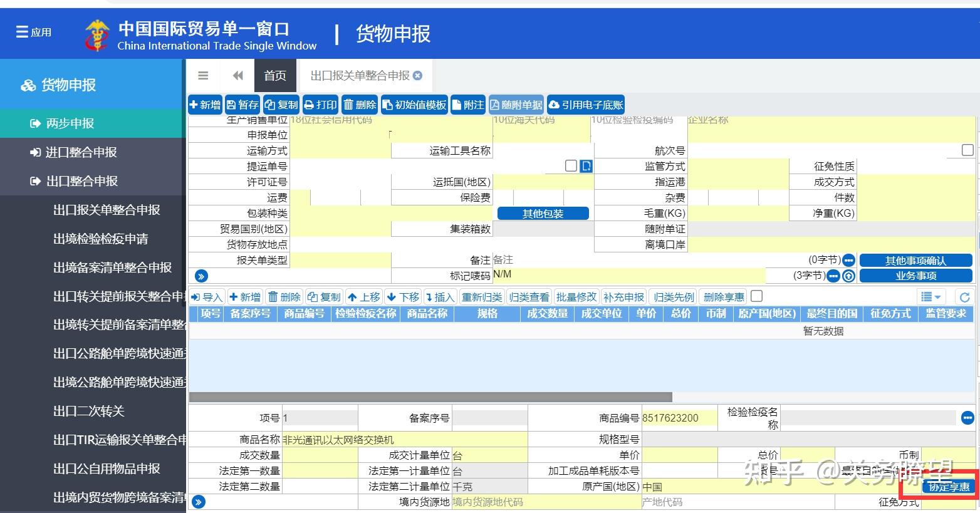Check the box next to 提运单号 field

[x=570, y=165]
